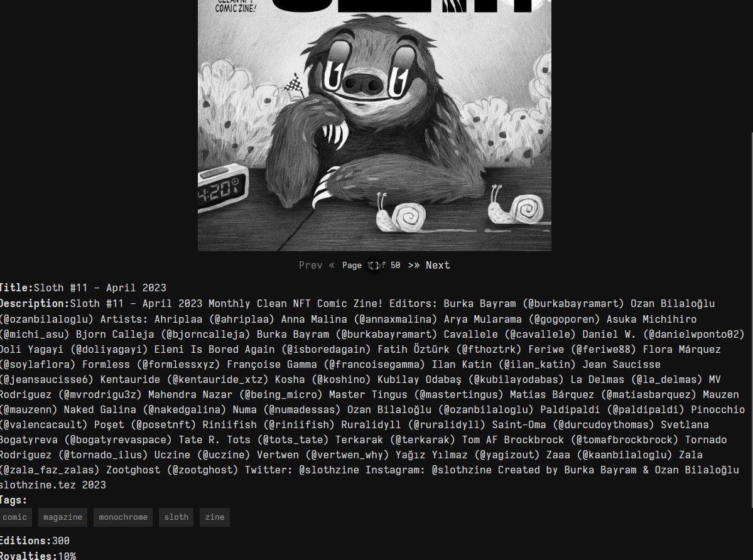Viewport: 753px width, 560px height.
Task: Open the sloth tag
Action: 176,517
